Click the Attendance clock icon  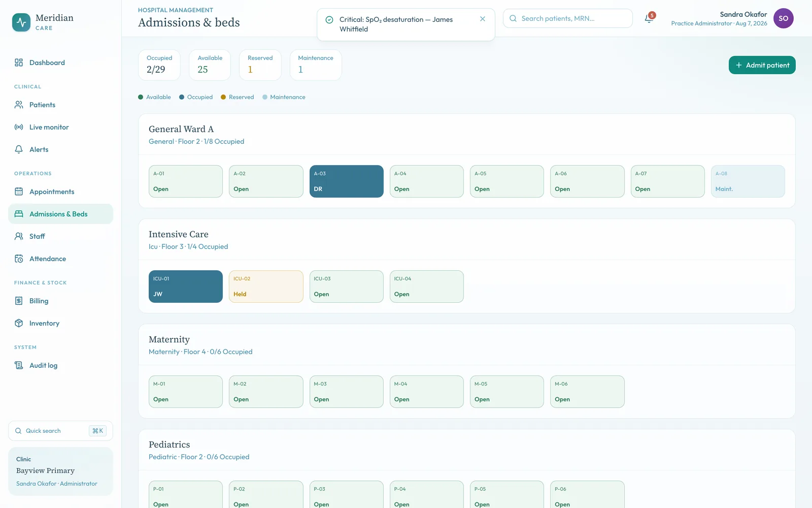(x=19, y=259)
